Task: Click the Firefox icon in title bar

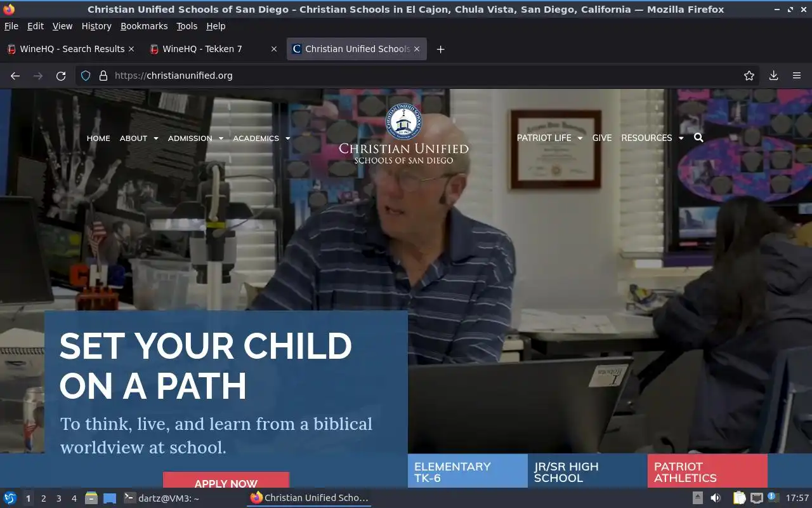Action: coord(9,9)
